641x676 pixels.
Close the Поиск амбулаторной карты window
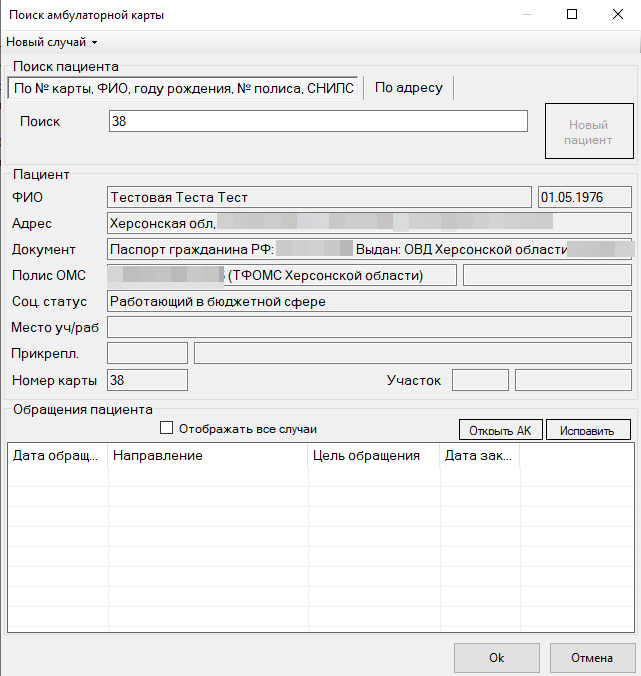(617, 15)
